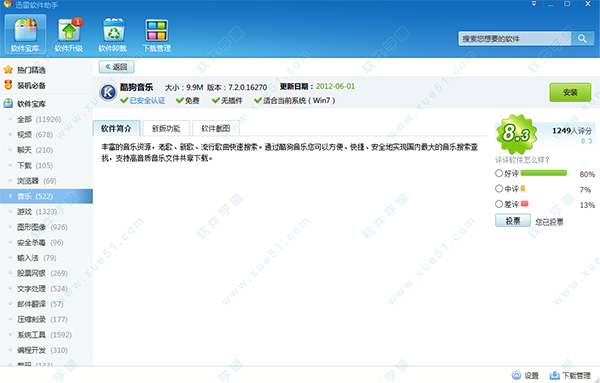Open 下载管理 icon in status bar

(554, 375)
